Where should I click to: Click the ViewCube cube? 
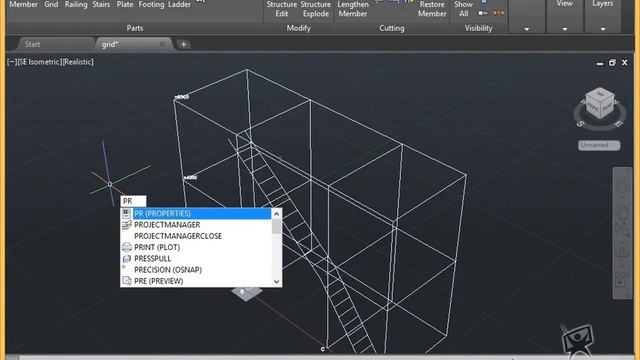point(600,103)
